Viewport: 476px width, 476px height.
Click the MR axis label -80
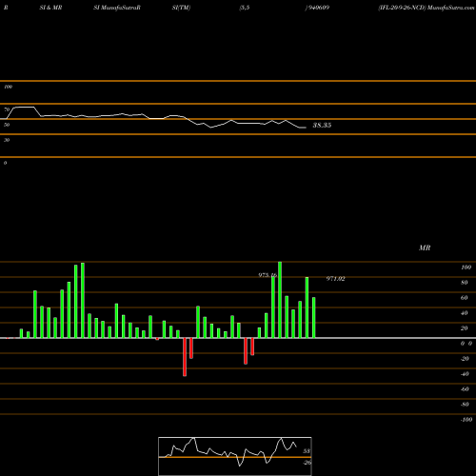click(465, 405)
